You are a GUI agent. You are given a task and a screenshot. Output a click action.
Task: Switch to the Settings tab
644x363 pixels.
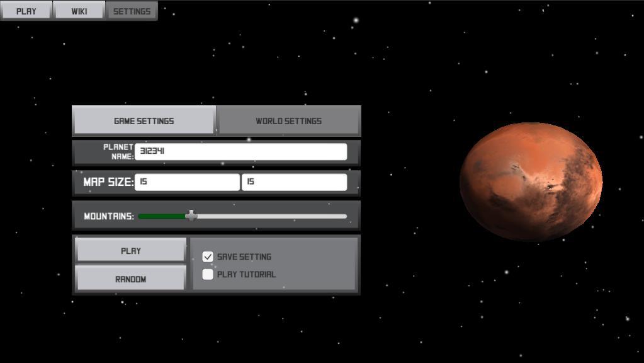click(132, 11)
